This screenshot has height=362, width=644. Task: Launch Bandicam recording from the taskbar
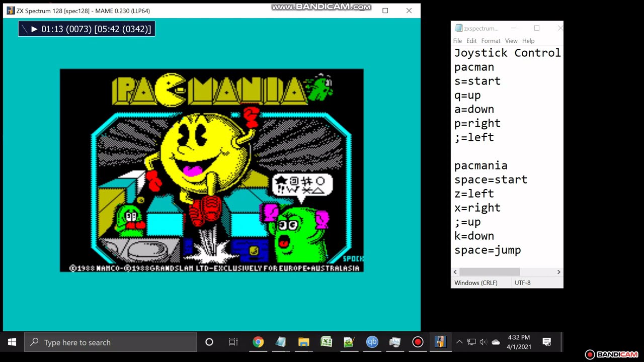point(418,342)
